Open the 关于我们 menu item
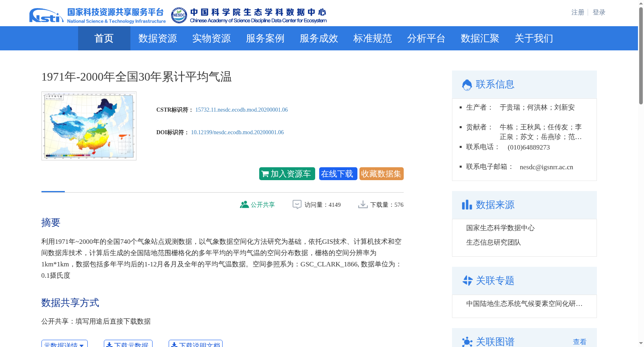The height and width of the screenshot is (347, 644). [x=534, y=38]
